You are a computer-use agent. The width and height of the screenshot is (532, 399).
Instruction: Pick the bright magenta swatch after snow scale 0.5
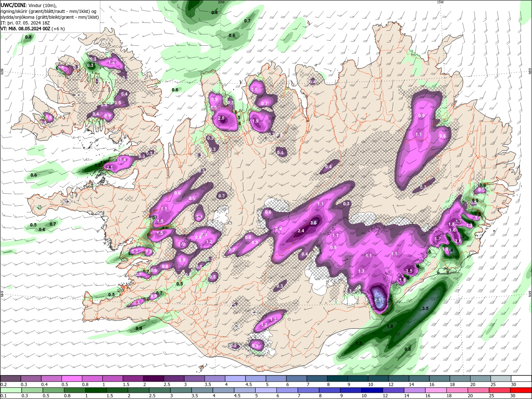[x=72, y=379]
